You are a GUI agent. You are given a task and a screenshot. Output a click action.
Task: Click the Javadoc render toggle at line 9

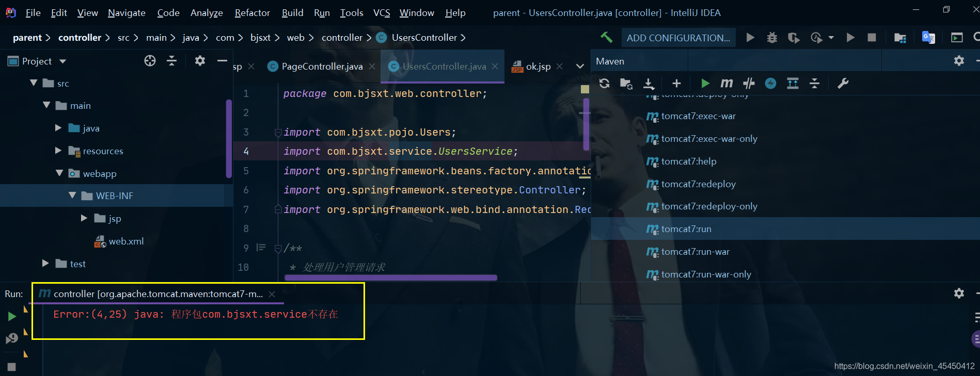click(261, 248)
